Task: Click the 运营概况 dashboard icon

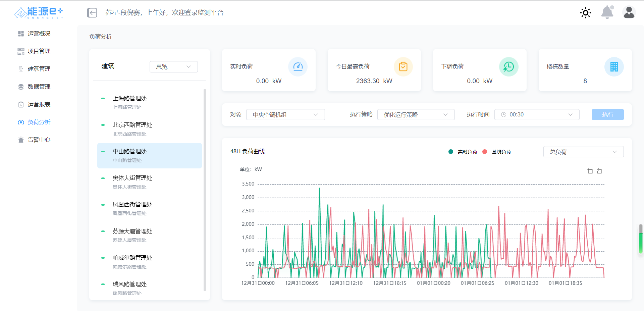Action: tap(21, 34)
